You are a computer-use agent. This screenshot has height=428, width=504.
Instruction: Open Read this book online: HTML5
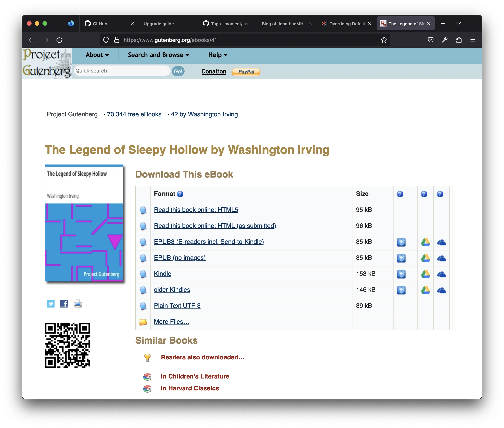[x=196, y=210]
